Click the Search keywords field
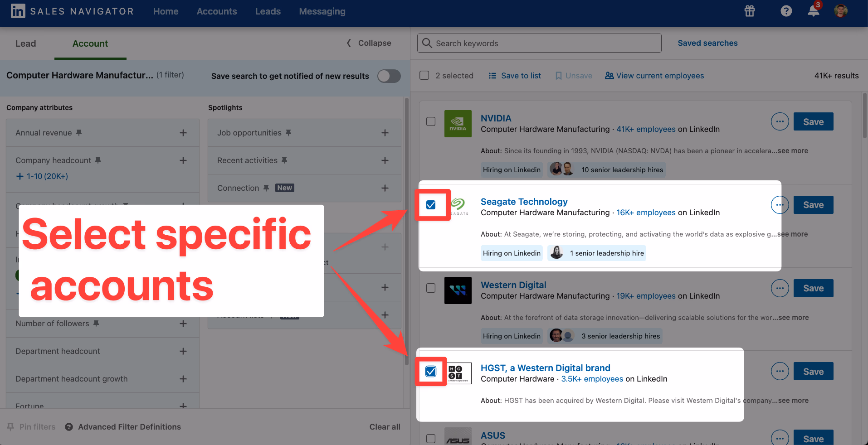 (x=539, y=43)
